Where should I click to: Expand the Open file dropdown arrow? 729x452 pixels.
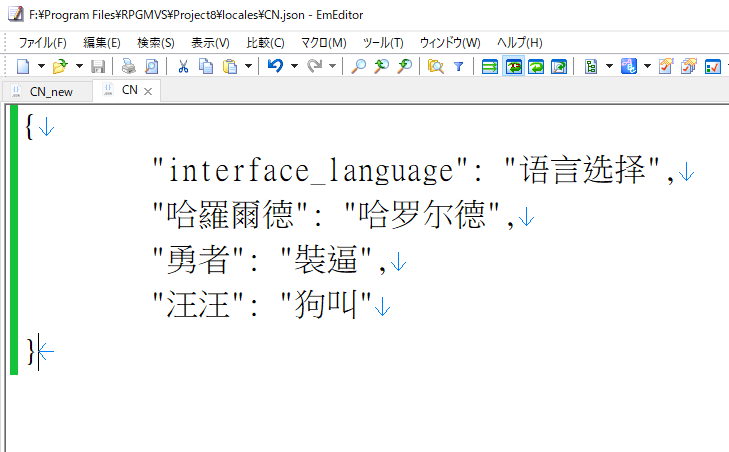[80, 66]
